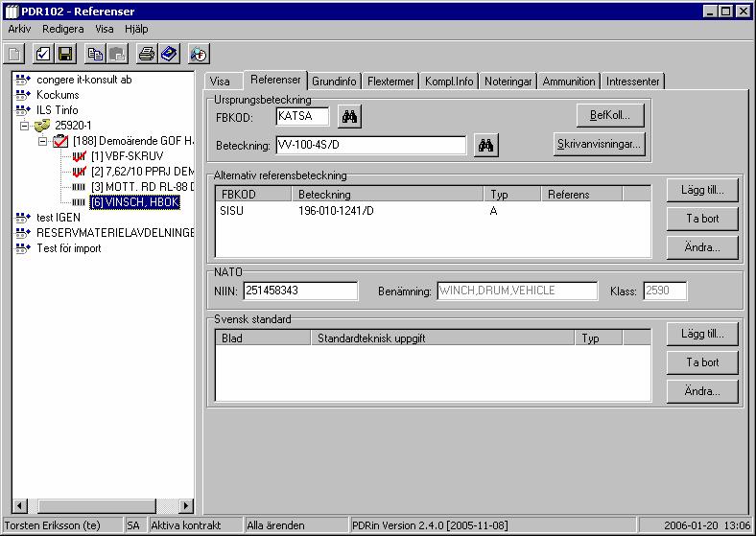Image resolution: width=756 pixels, height=536 pixels.
Task: Click the copy toolbar icon
Action: [96, 54]
